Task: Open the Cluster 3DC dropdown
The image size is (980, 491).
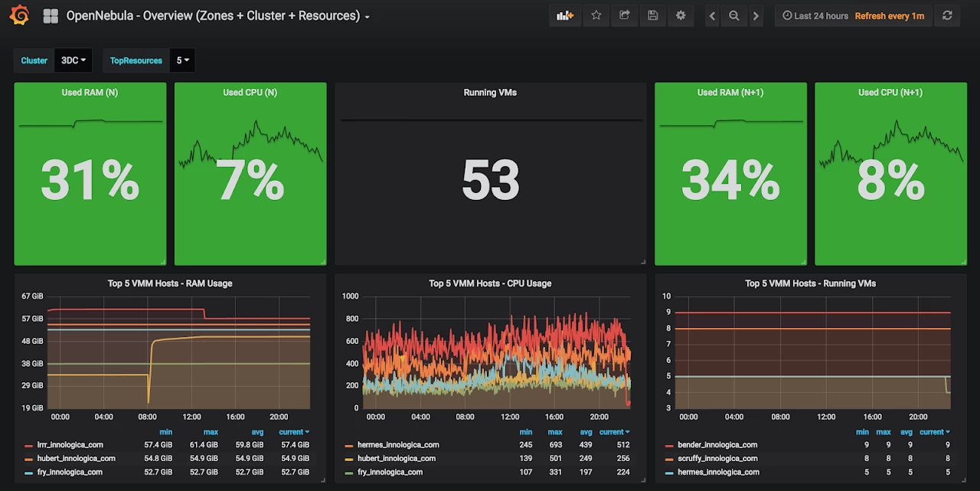Action: 73,61
